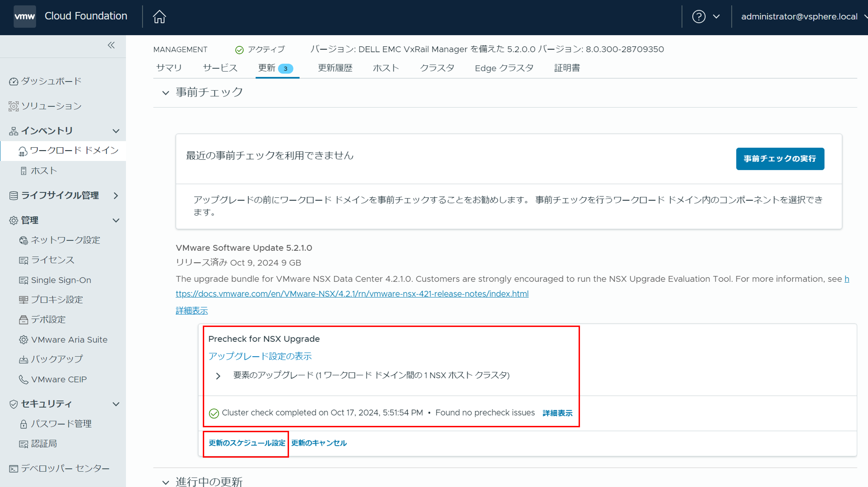
Task: Click the ワークロード ドメイン cloud icon
Action: tap(22, 151)
